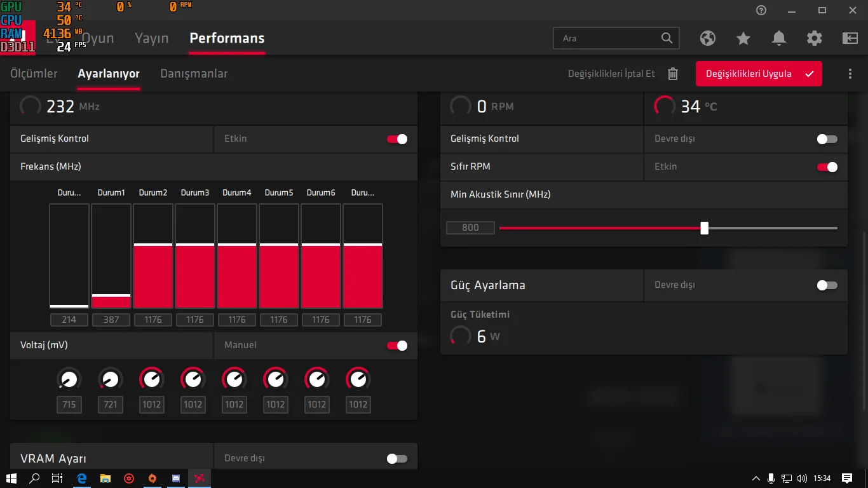The height and width of the screenshot is (488, 868).
Task: Open File Explorer from the taskbar
Action: tap(105, 478)
